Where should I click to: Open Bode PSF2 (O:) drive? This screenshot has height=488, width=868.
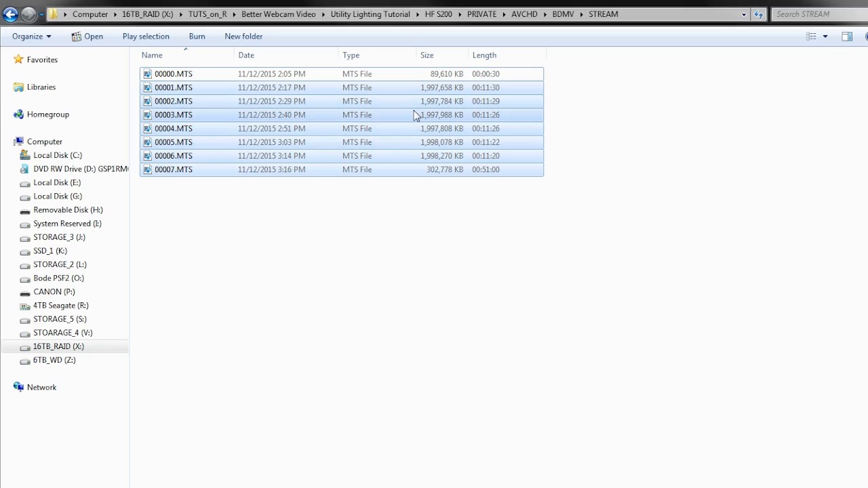58,278
